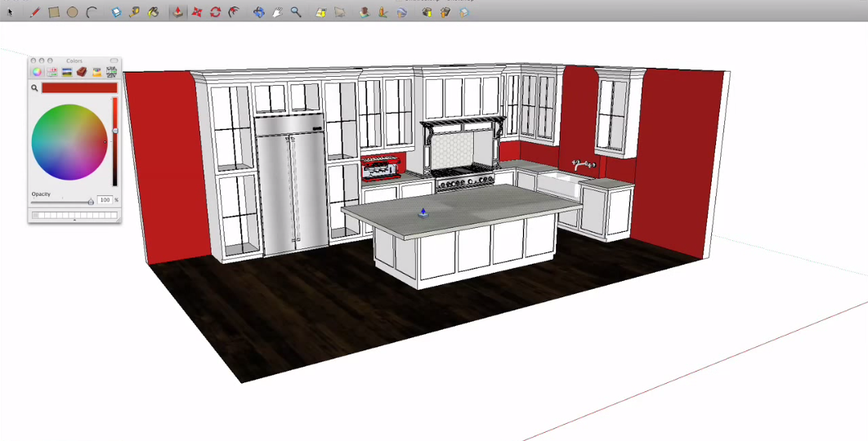Select the Arc tool
The width and height of the screenshot is (868, 441).
tap(92, 11)
